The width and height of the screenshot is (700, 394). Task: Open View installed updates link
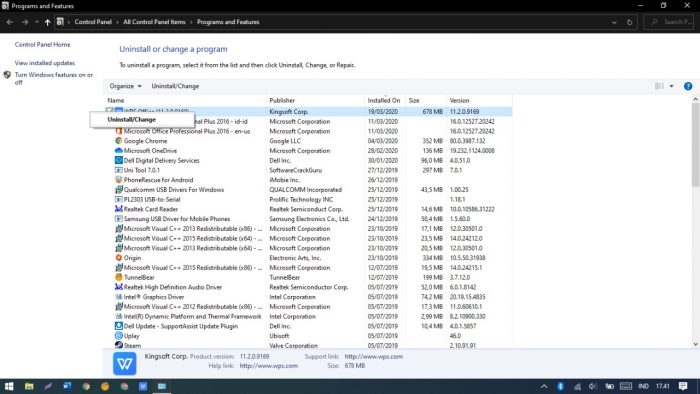click(45, 63)
